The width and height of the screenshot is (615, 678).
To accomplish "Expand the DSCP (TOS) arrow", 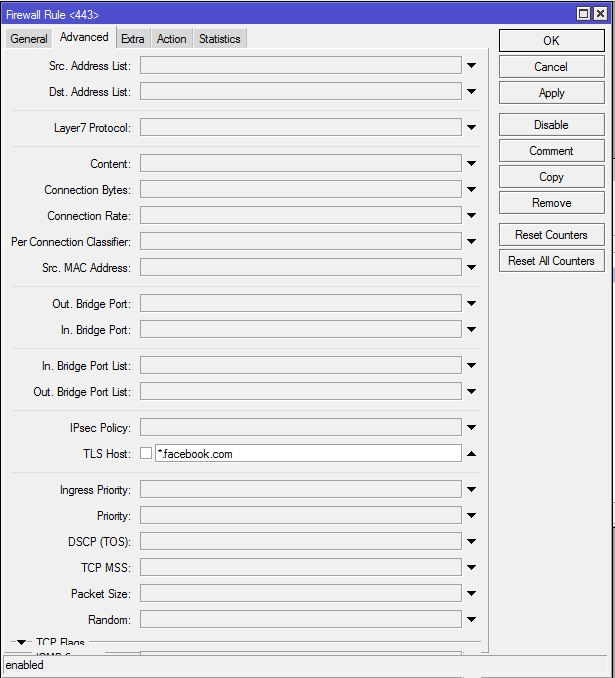I will [x=471, y=542].
